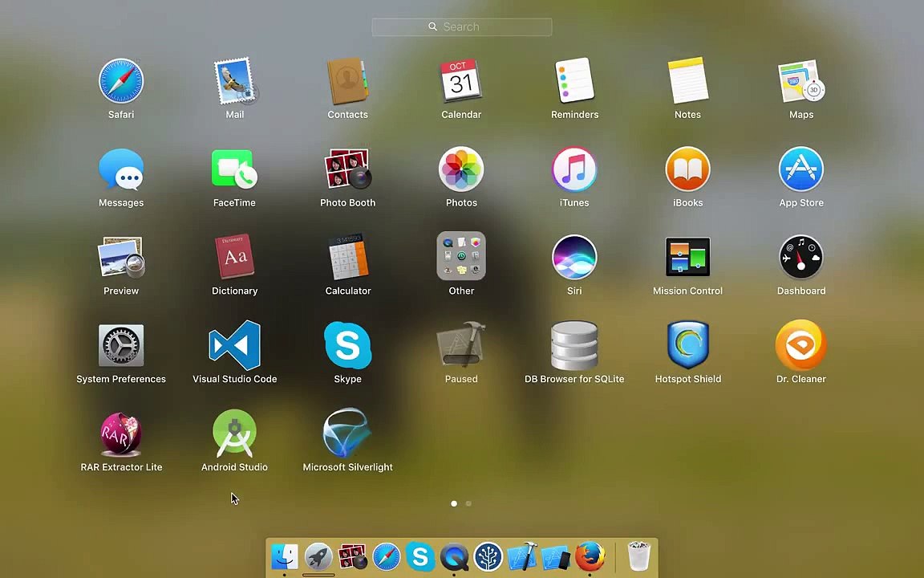This screenshot has width=924, height=578.
Task: Open the Notes app
Action: coord(687,81)
